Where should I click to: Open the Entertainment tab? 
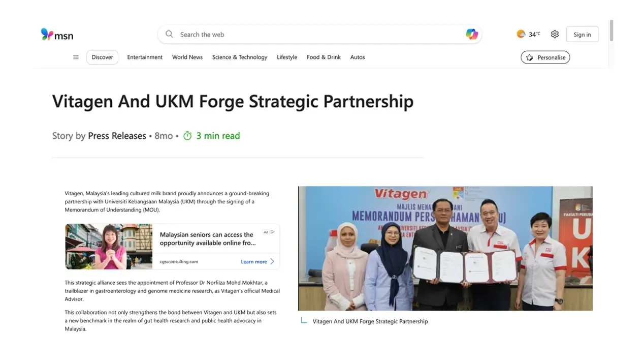coord(145,57)
